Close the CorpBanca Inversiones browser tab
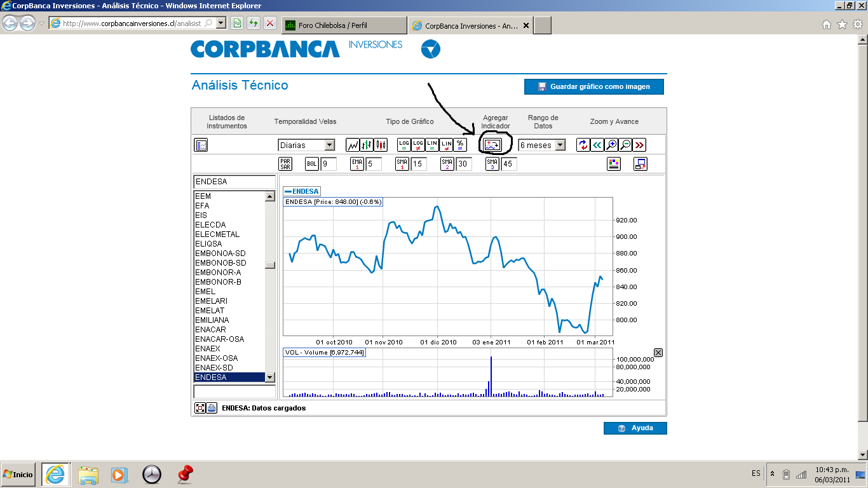The image size is (868, 488). coord(526,26)
